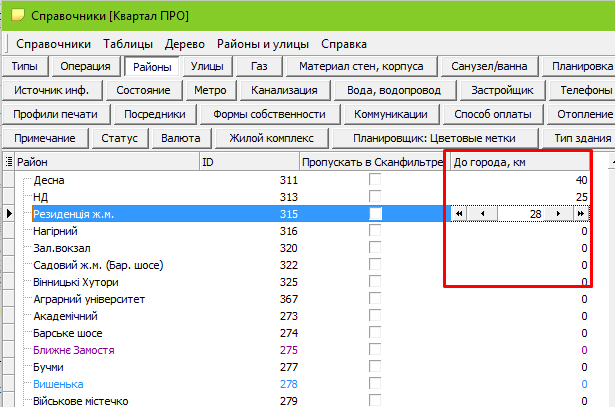
Task: Toggle the skip checkbox for Зал.вокзал
Action: click(x=376, y=248)
